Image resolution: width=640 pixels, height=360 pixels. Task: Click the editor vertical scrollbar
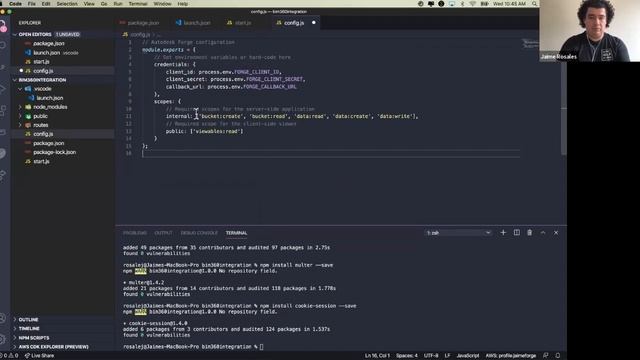[564, 108]
